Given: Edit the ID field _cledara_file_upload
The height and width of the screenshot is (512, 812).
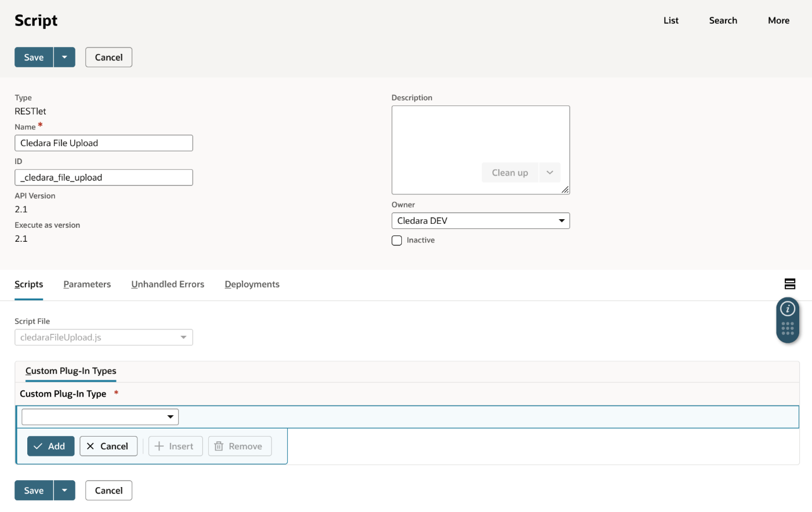Looking at the screenshot, I should click(104, 177).
